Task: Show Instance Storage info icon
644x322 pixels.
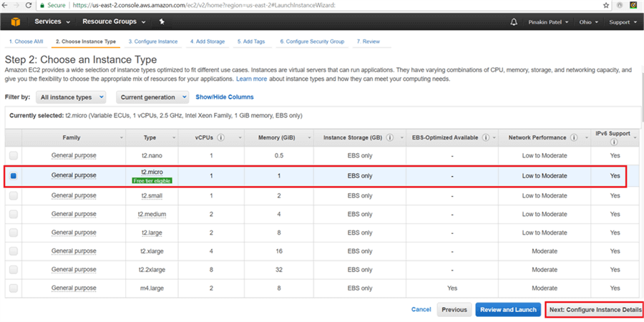Action: coord(390,137)
